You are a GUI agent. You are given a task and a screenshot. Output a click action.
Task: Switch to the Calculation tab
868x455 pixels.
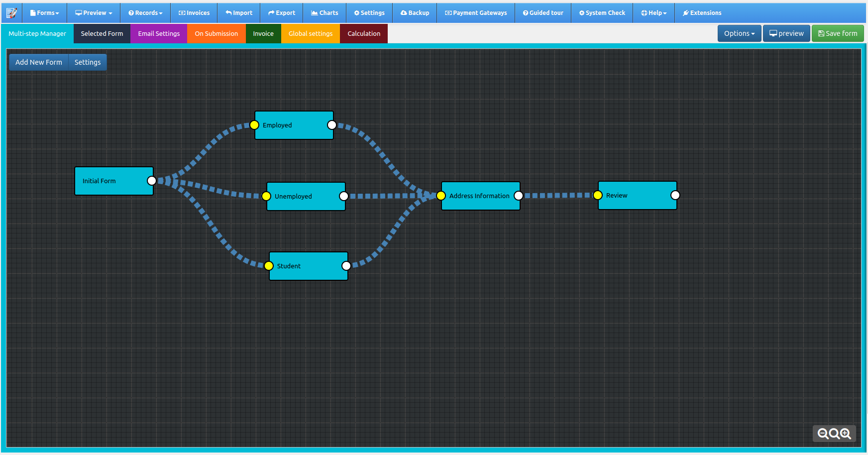click(x=364, y=33)
